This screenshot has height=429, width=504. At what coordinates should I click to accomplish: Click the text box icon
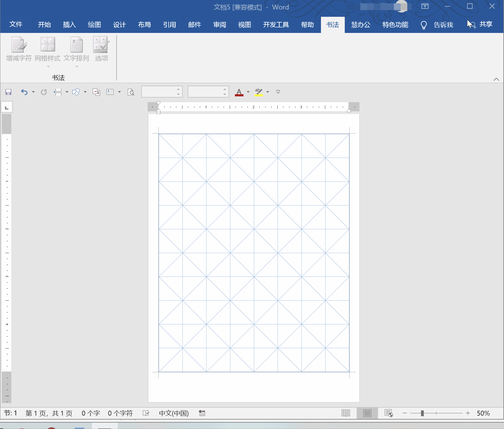click(x=110, y=92)
